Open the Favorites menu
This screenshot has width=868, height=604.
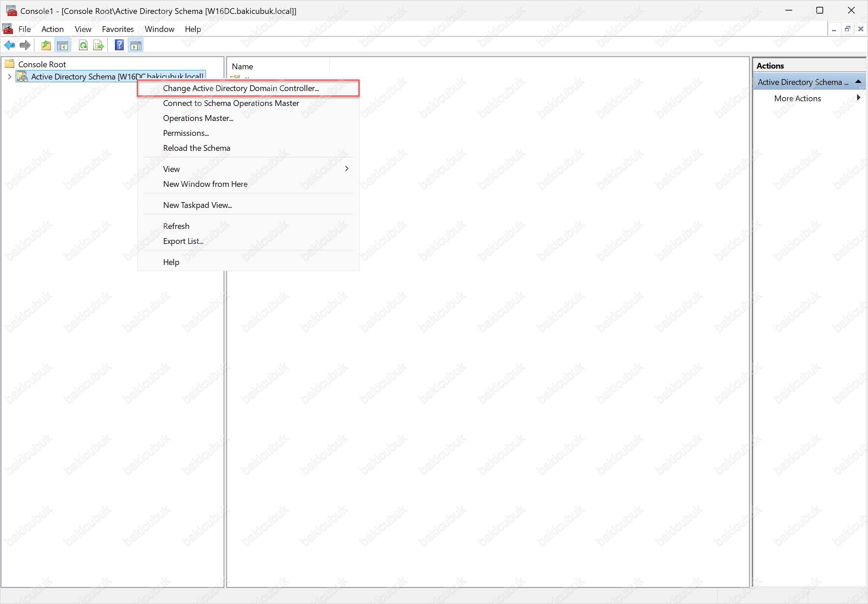point(118,29)
